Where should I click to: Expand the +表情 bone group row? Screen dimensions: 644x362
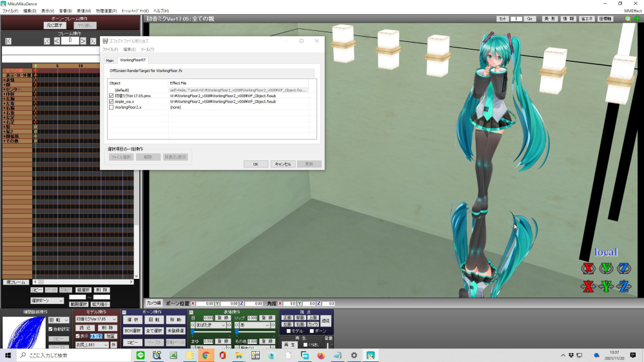pos(17,80)
